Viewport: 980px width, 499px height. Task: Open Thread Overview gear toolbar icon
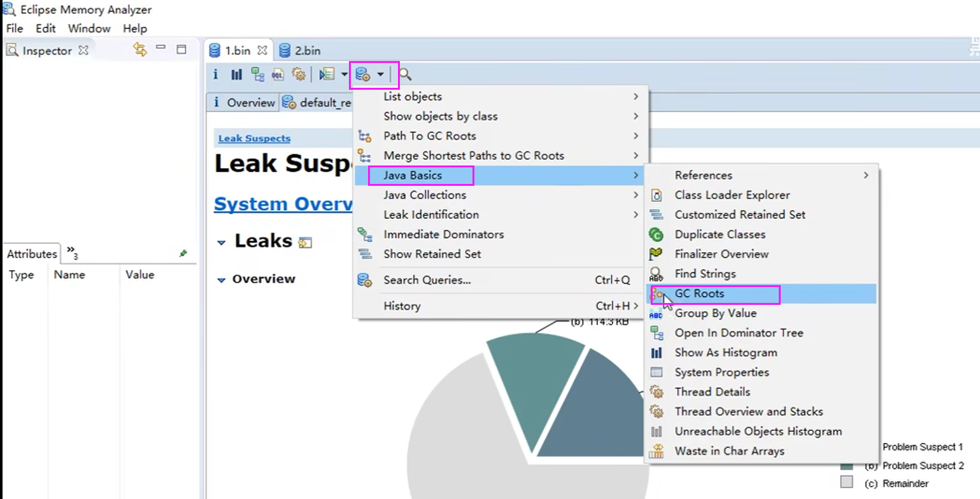299,74
